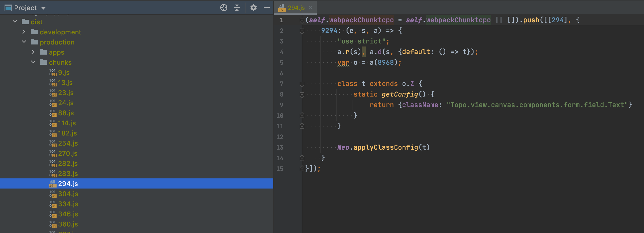Click fold end marker at line 15
The height and width of the screenshot is (233, 644).
click(x=302, y=168)
